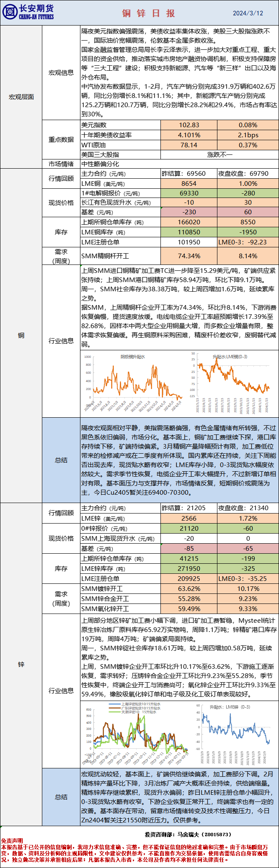Click the 271950 LME zinc inventory
The image size is (279, 868).
click(189, 568)
